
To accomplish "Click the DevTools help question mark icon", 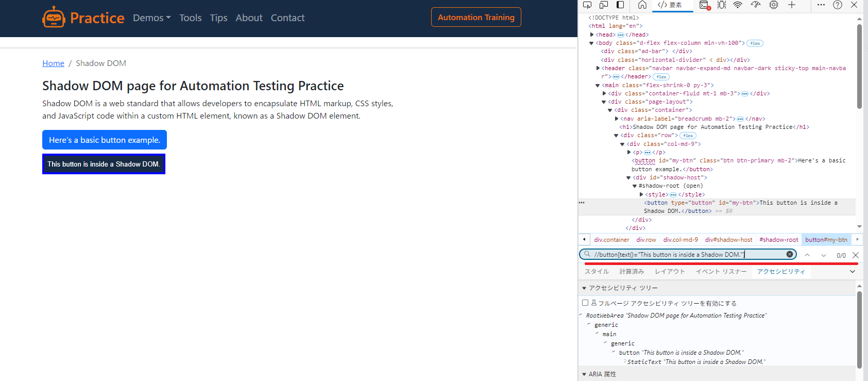I will pos(838,5).
